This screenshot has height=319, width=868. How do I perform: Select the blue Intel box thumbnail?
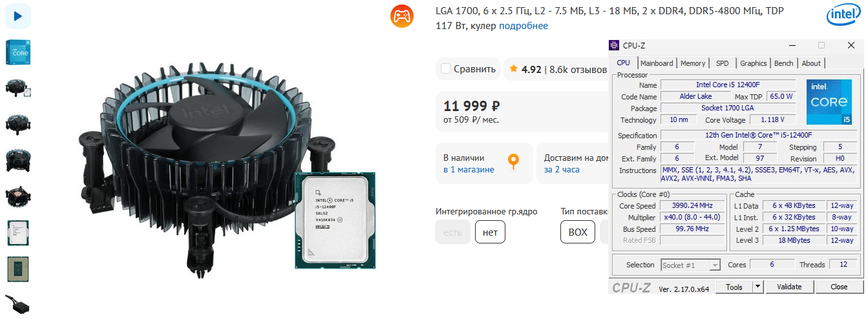[18, 51]
